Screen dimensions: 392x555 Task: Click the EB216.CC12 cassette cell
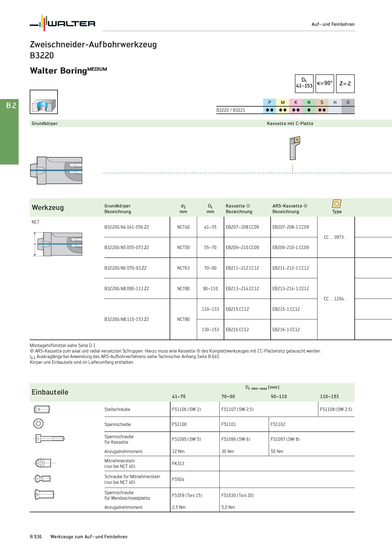(237, 329)
